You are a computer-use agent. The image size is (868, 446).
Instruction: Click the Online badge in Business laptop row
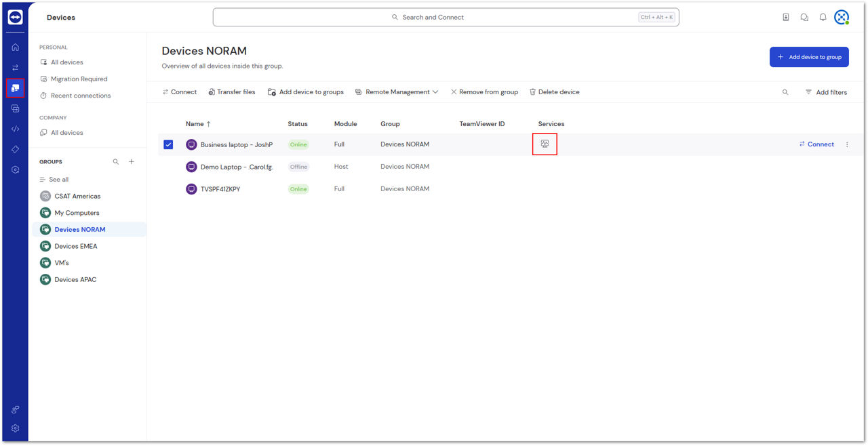click(x=298, y=144)
